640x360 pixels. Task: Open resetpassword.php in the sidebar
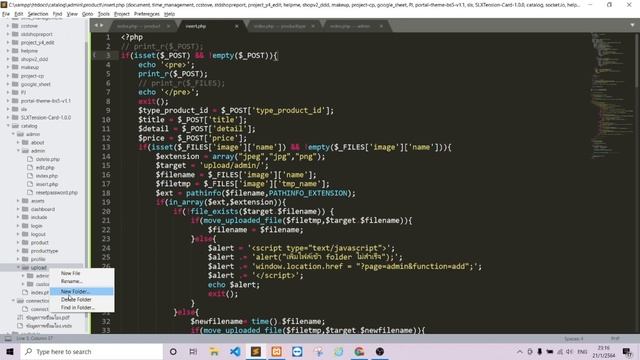(56, 192)
